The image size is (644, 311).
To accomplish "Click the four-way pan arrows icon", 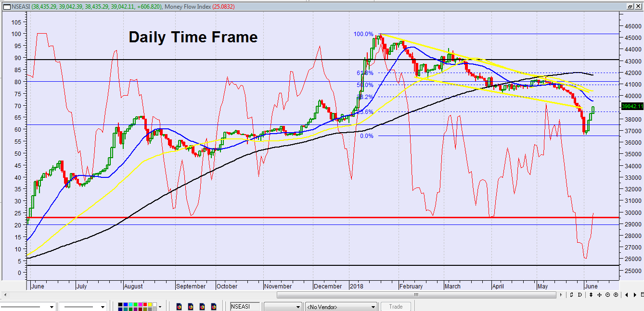I will tap(599, 294).
